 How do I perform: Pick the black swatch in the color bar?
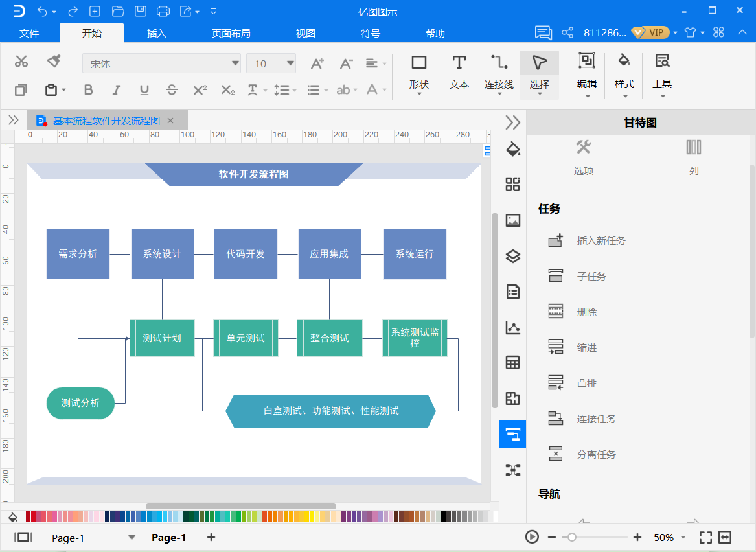(443, 517)
